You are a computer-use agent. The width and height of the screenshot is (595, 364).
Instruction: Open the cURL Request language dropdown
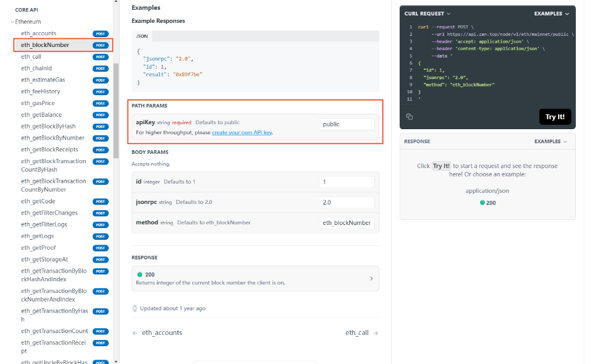[x=428, y=14]
